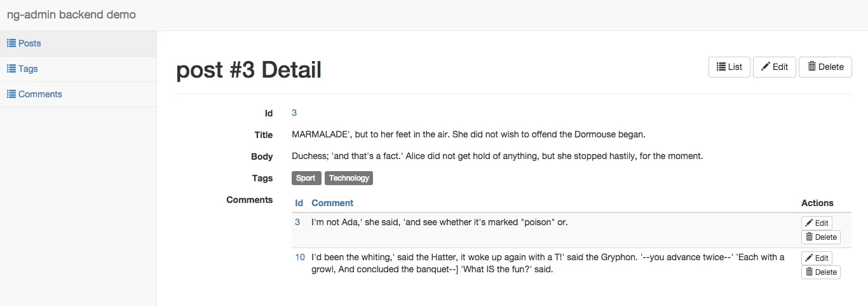Image resolution: width=868 pixels, height=306 pixels.
Task: Open the Posts menu item
Action: pyautogui.click(x=30, y=43)
